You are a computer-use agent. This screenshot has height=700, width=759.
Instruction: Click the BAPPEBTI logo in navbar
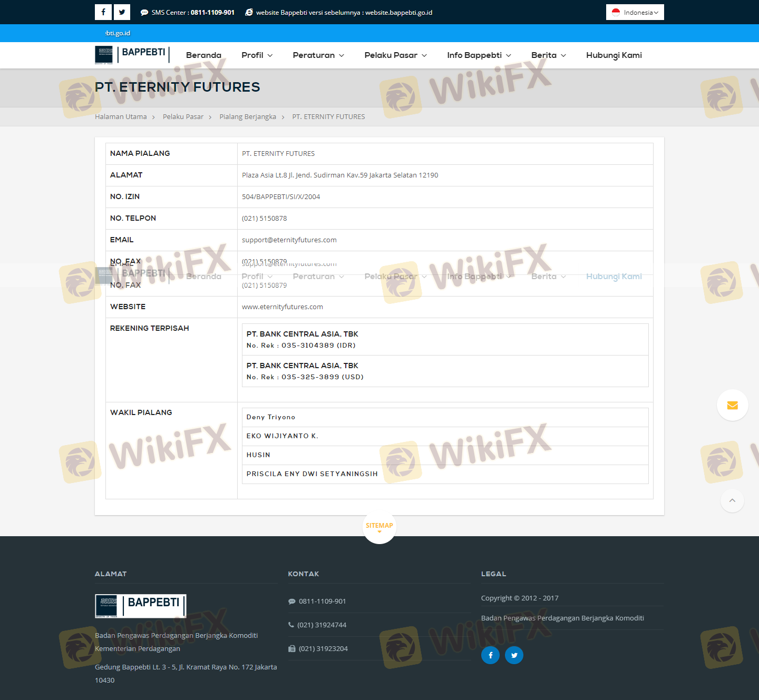click(x=132, y=55)
